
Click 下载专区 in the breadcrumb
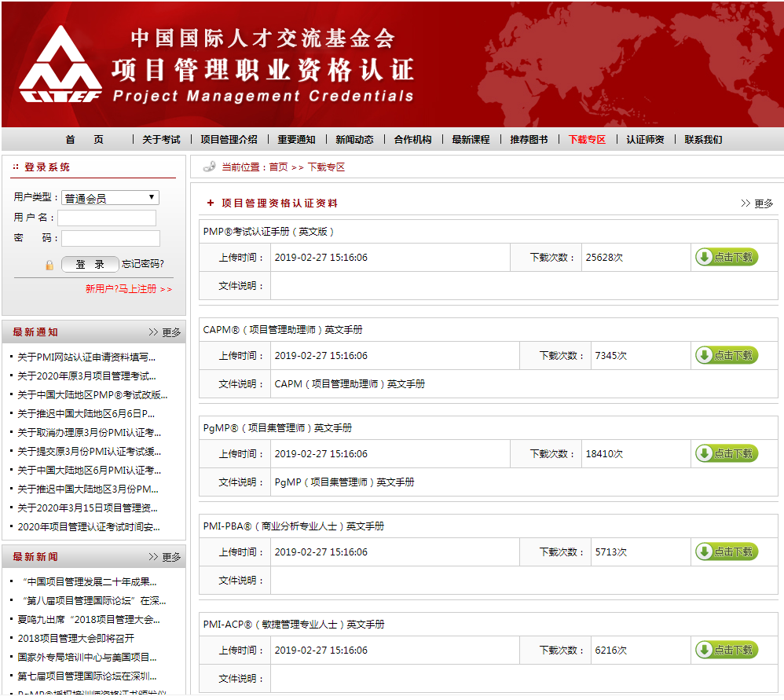coord(326,167)
